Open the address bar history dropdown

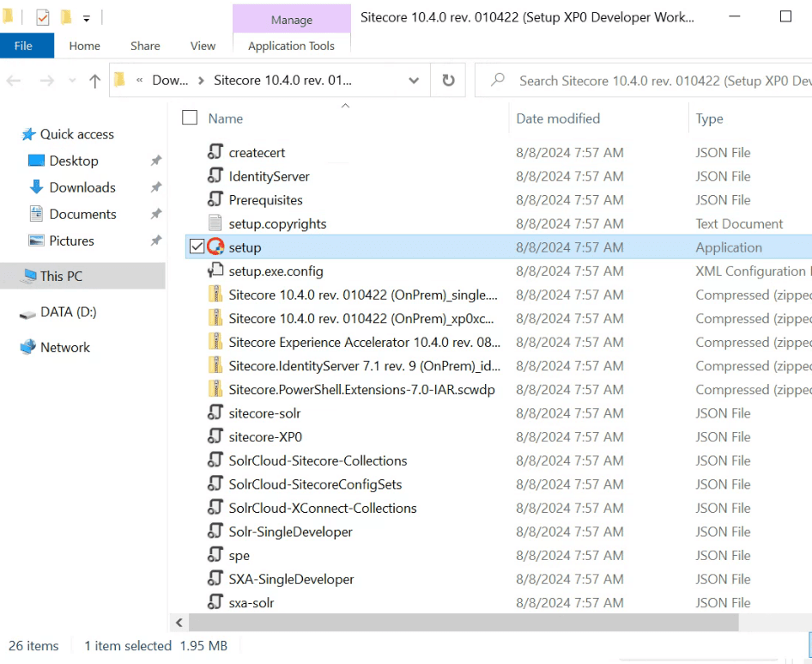414,81
